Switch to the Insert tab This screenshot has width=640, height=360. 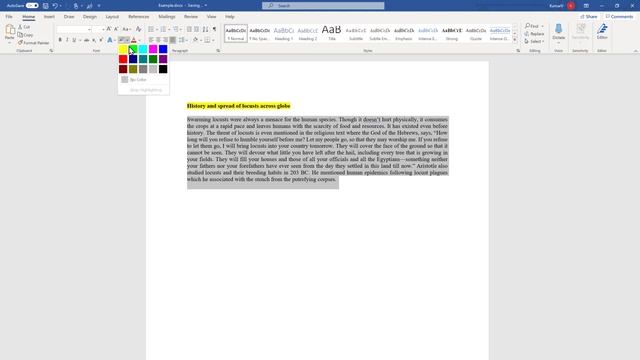(49, 17)
